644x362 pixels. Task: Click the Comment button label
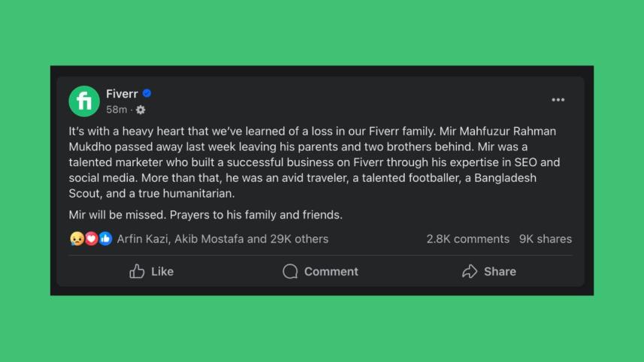pos(331,271)
